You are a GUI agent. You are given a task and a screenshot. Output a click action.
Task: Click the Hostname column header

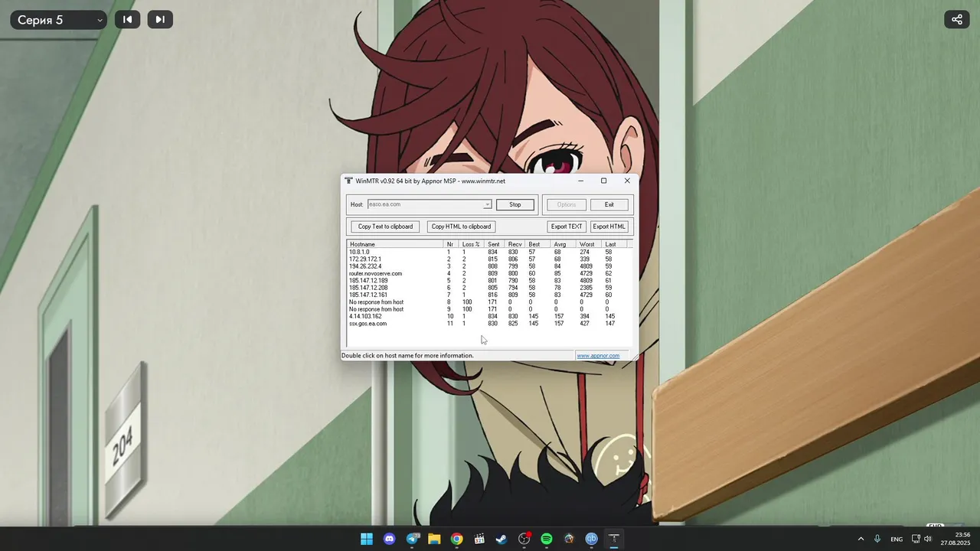pos(395,244)
